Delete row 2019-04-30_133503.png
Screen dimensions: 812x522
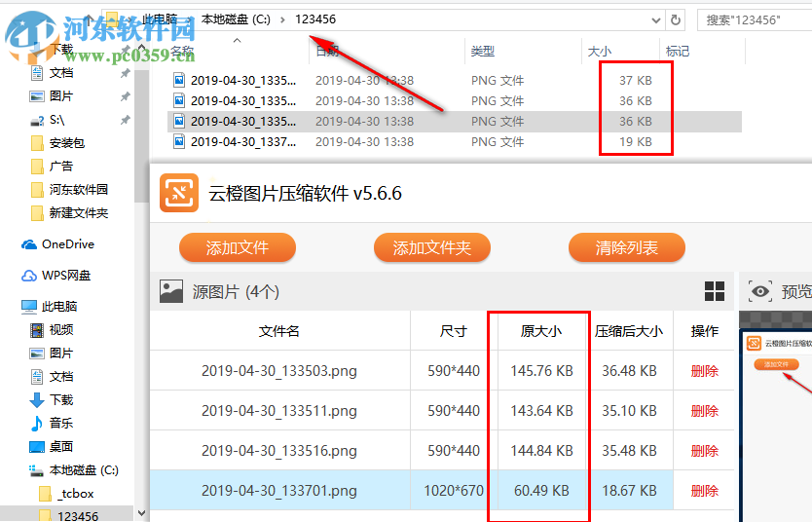click(704, 371)
